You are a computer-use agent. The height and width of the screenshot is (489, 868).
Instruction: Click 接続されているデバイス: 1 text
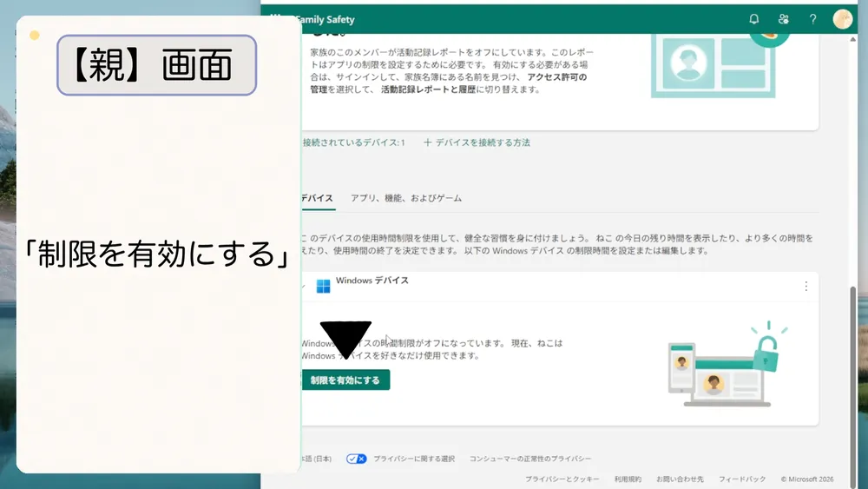[354, 143]
